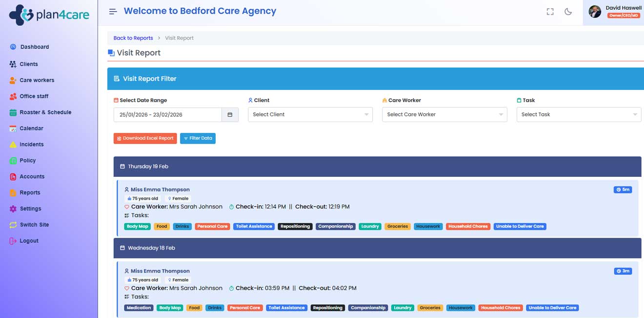Click the Incidents warning triangle icon
This screenshot has height=318, width=644.
click(x=13, y=145)
